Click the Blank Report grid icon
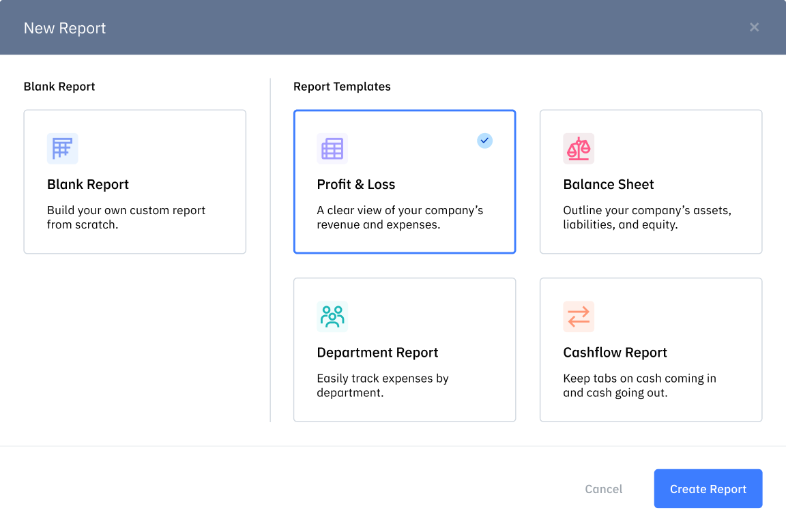Viewport: 786px width, 532px height. [x=63, y=149]
